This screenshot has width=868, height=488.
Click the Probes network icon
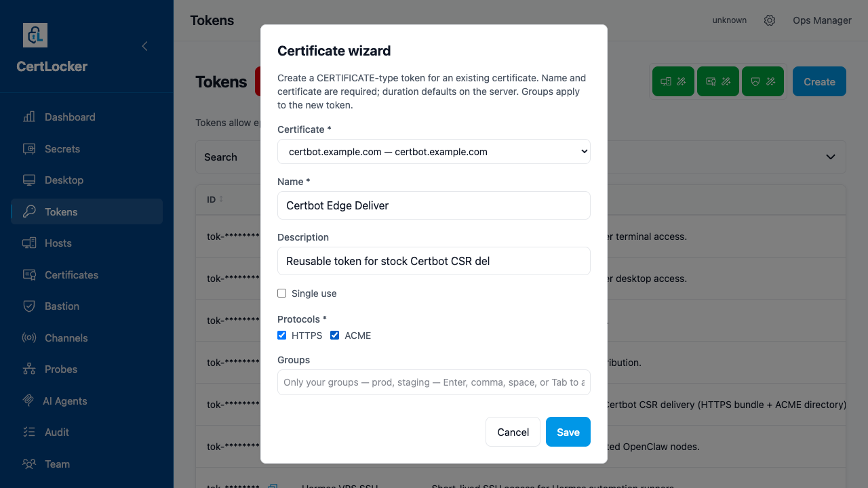click(x=29, y=369)
